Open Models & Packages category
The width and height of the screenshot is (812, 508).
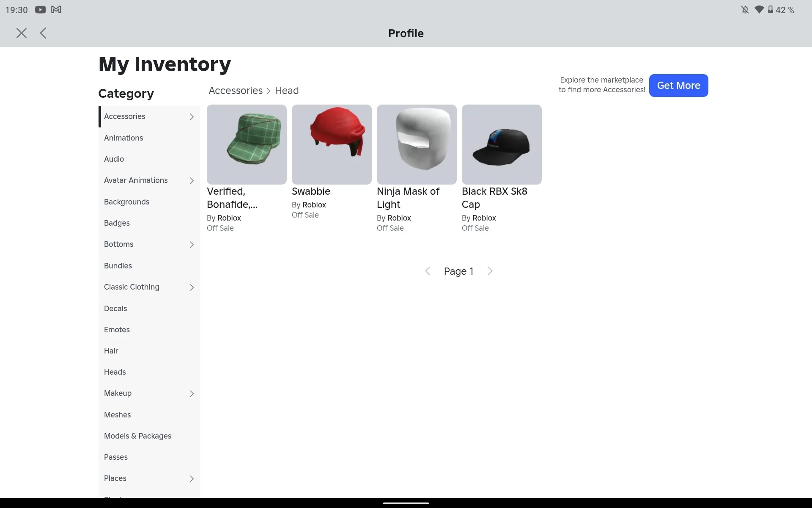click(x=149, y=436)
